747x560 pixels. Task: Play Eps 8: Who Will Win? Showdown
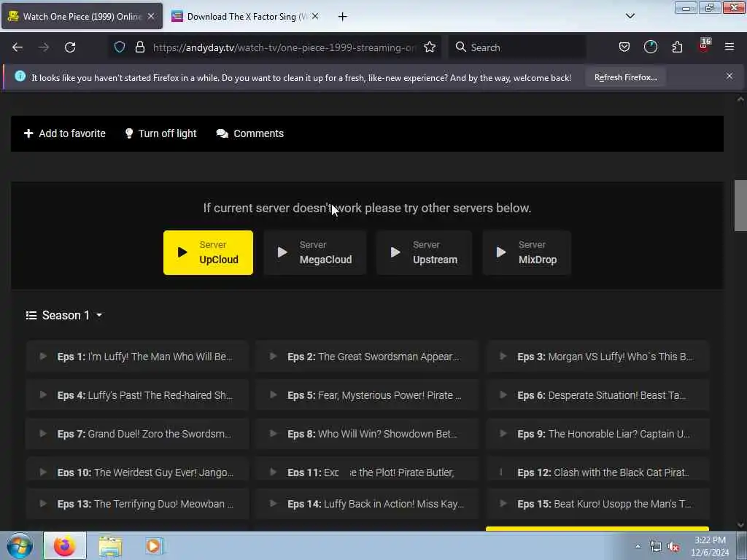367,434
